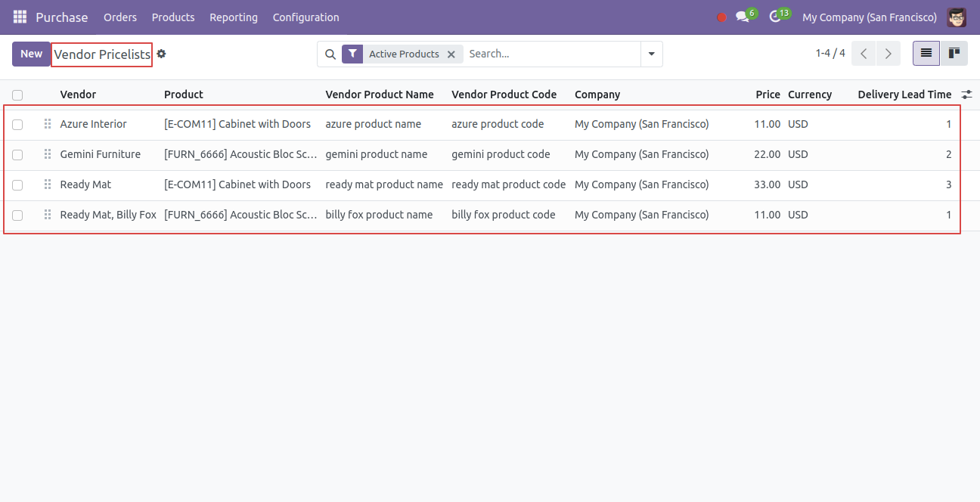Click the delivery lead time value 2
980x502 pixels.
[948, 154]
